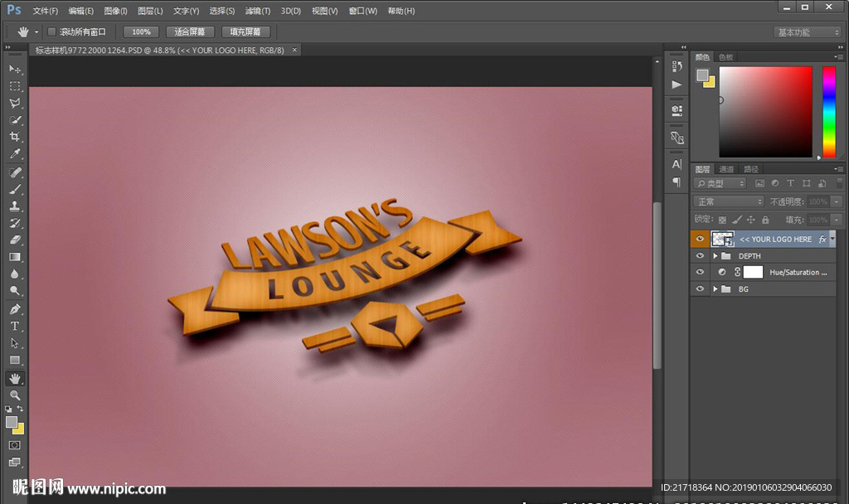Select the Polygonal Lasso tool
Screen dimensions: 849x504
15,103
